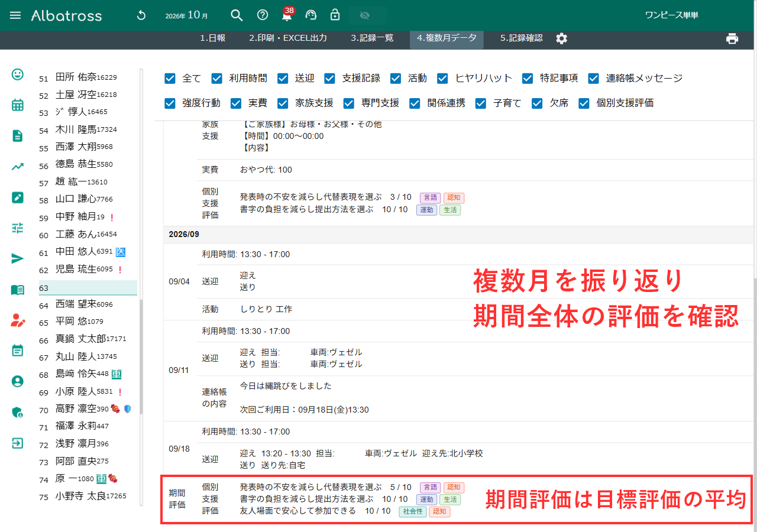The height and width of the screenshot is (532, 757).
Task: Open the hamburger main menu
Action: [x=15, y=15]
